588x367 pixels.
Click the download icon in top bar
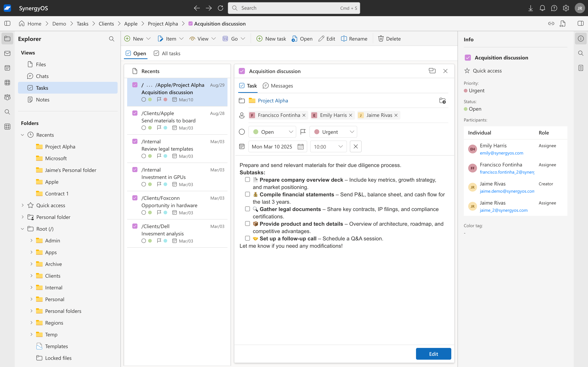pos(530,8)
